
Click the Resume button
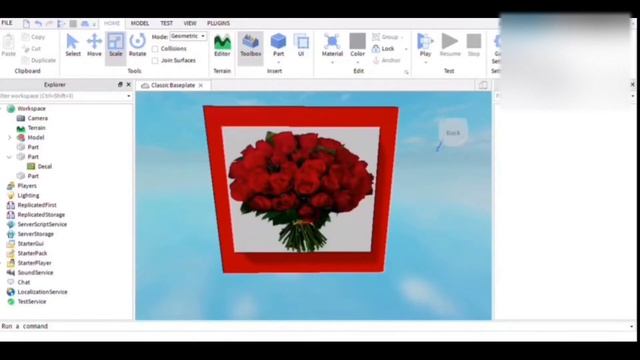(x=450, y=45)
